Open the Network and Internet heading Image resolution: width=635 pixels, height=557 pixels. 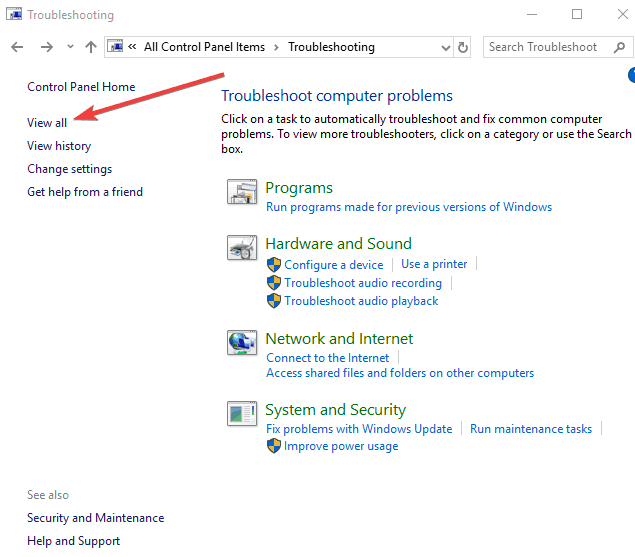339,339
